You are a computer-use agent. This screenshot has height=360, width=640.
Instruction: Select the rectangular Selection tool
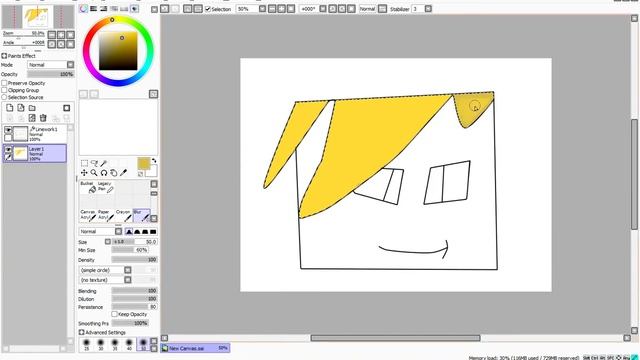84,163
